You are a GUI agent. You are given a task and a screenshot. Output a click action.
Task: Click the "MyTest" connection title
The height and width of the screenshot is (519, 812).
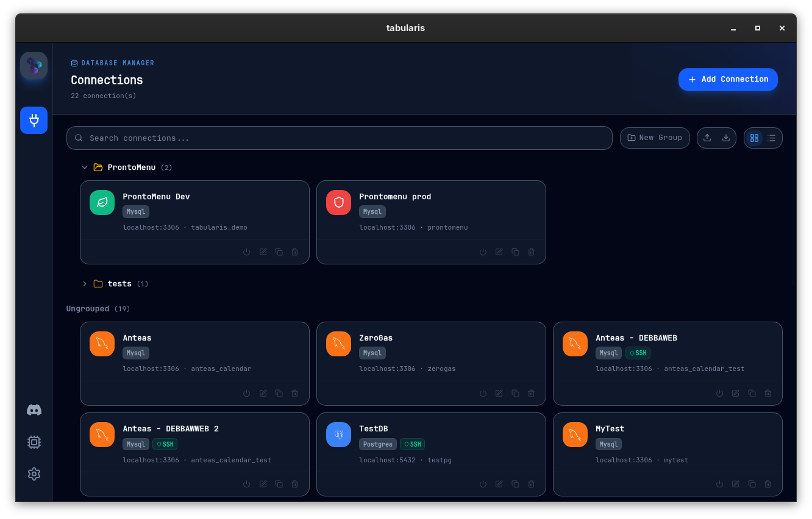[610, 429]
